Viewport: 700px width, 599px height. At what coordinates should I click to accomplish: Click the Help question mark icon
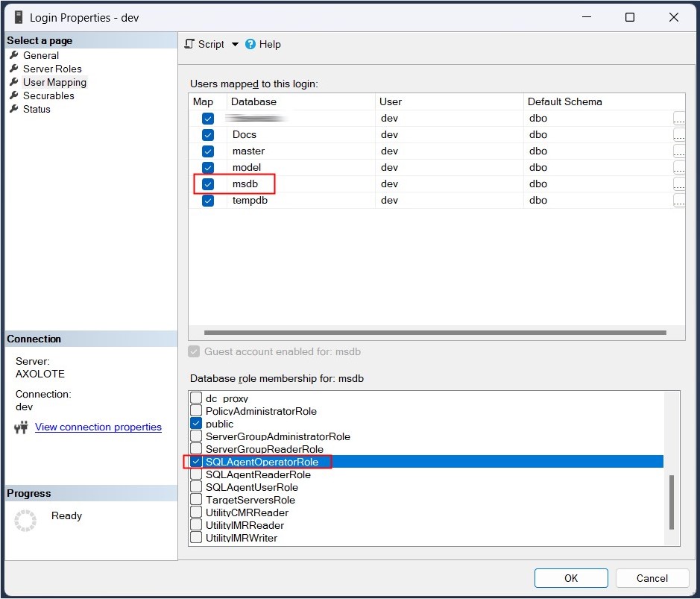tap(250, 44)
